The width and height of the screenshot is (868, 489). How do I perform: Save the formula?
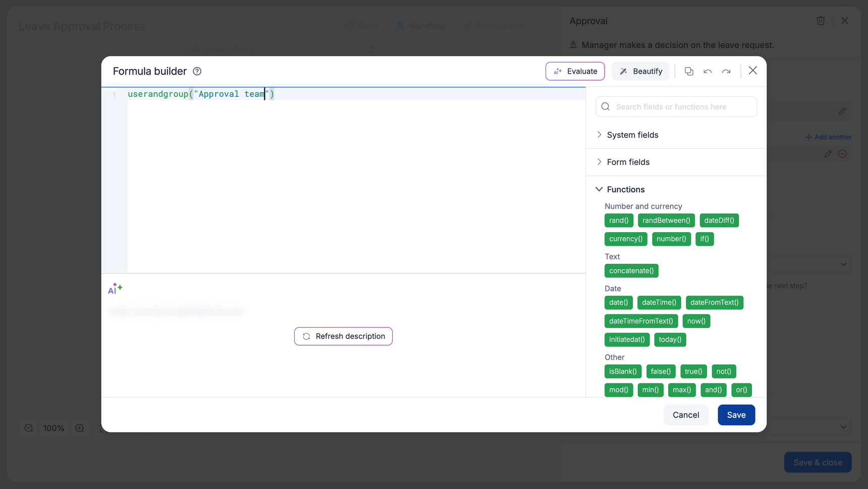coord(736,415)
